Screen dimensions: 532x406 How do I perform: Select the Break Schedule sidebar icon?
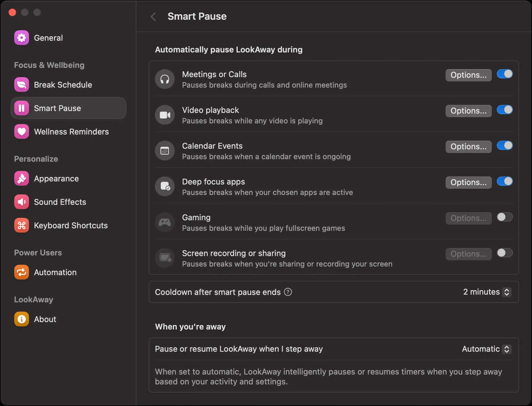pyautogui.click(x=21, y=85)
